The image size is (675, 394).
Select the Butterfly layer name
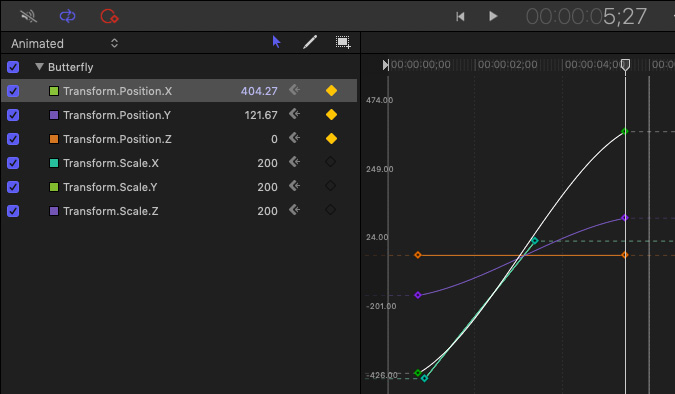71,67
